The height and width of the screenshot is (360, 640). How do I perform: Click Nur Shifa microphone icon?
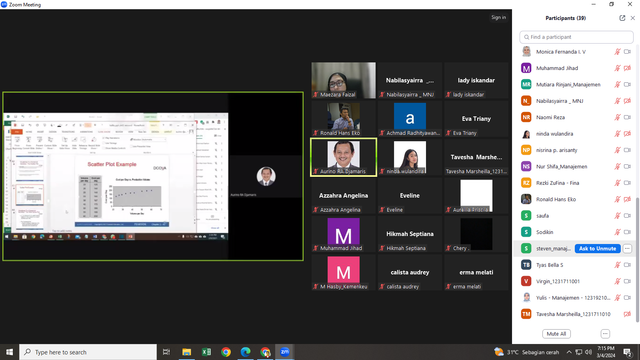pos(618,167)
